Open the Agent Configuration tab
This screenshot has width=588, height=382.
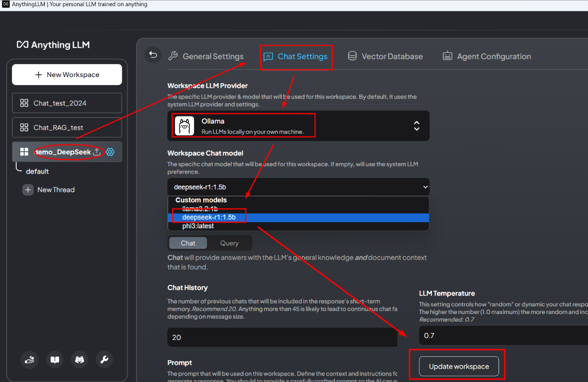click(487, 56)
